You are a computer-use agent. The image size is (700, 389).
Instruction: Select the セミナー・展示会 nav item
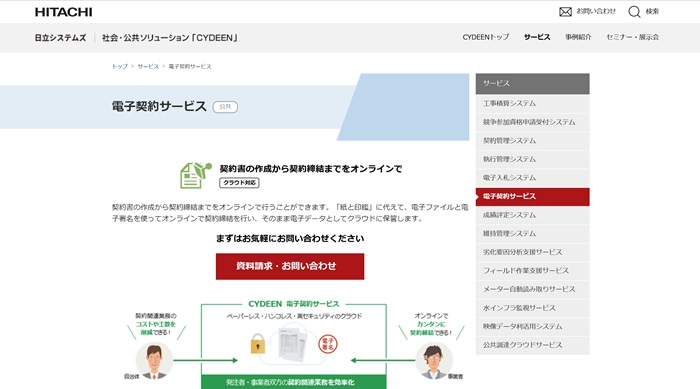click(632, 37)
